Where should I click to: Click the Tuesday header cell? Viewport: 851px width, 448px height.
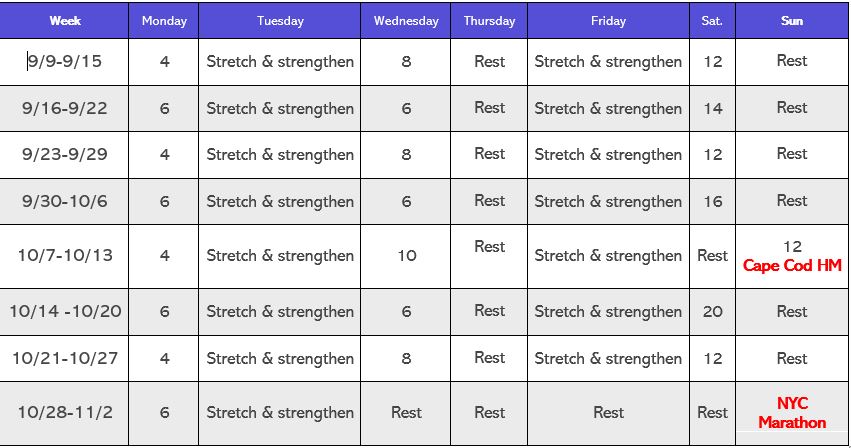point(280,21)
